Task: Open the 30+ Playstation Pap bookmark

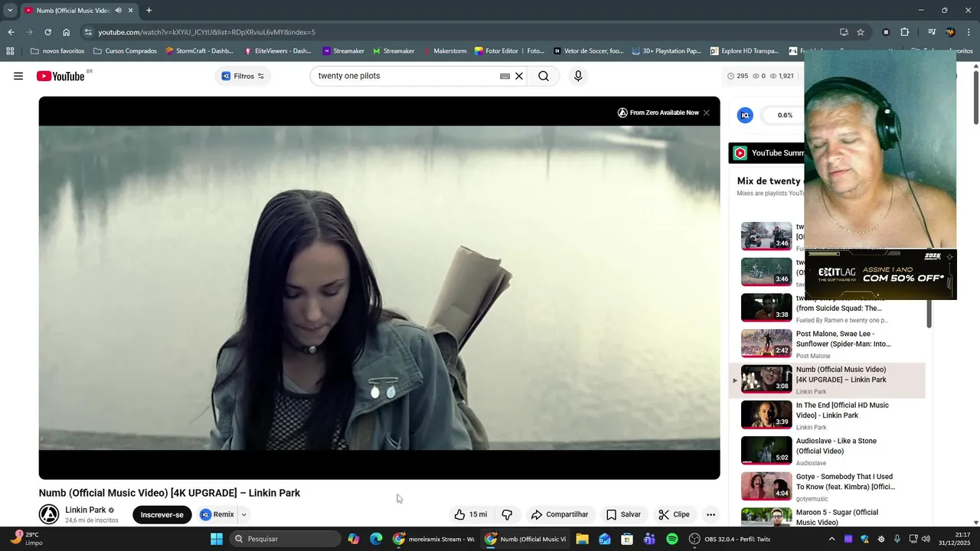Action: tap(666, 51)
